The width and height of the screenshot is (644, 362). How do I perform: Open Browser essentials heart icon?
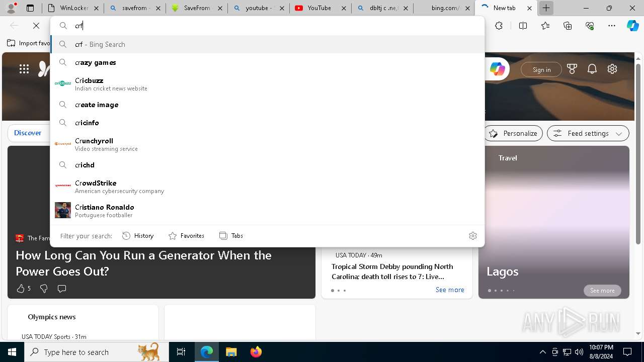coord(590,26)
